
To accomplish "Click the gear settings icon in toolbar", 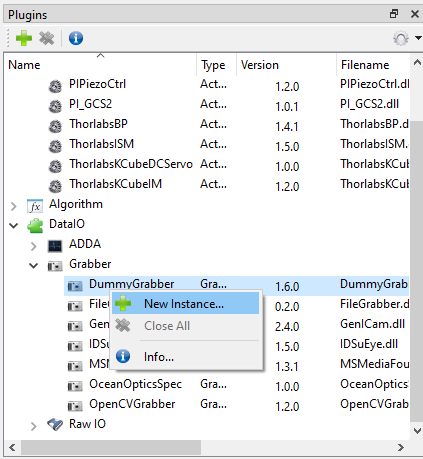I will [401, 38].
